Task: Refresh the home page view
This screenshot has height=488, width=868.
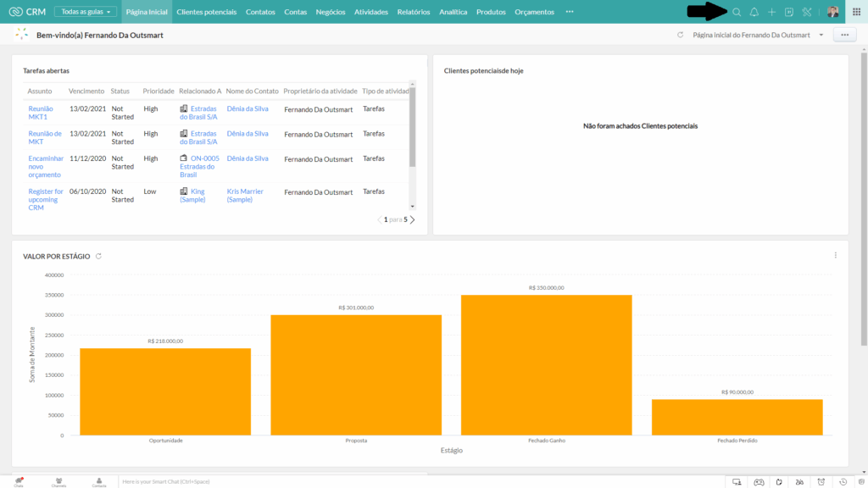Action: (x=680, y=35)
